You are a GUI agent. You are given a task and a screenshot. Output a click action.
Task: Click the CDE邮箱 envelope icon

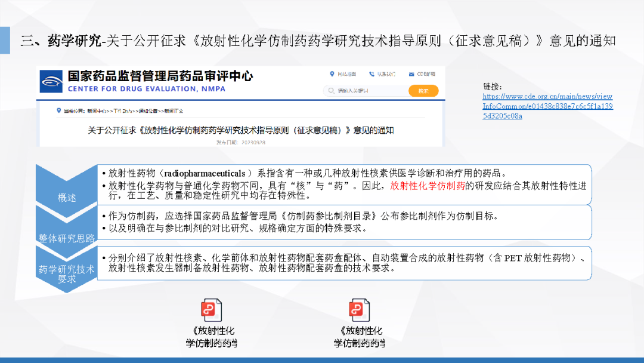point(411,74)
